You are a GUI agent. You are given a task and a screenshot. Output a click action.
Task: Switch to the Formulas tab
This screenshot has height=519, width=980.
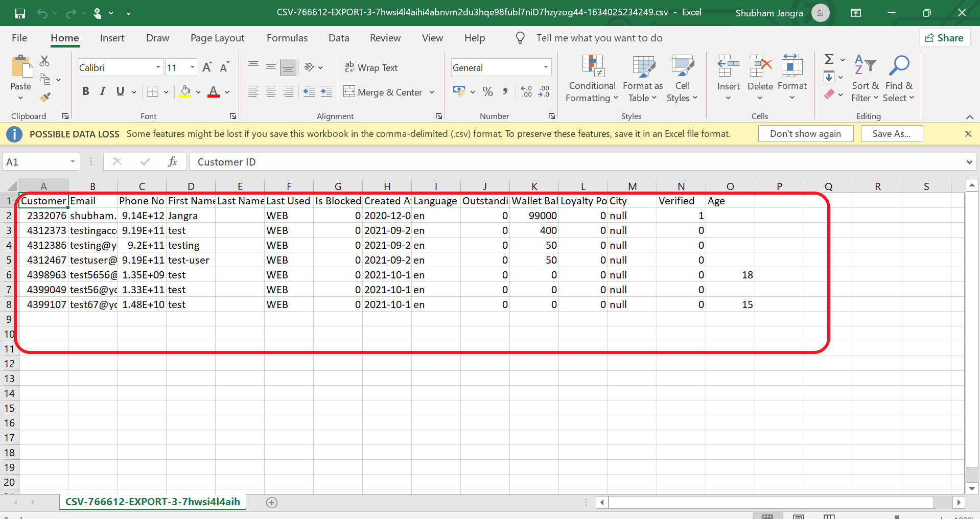pyautogui.click(x=287, y=38)
